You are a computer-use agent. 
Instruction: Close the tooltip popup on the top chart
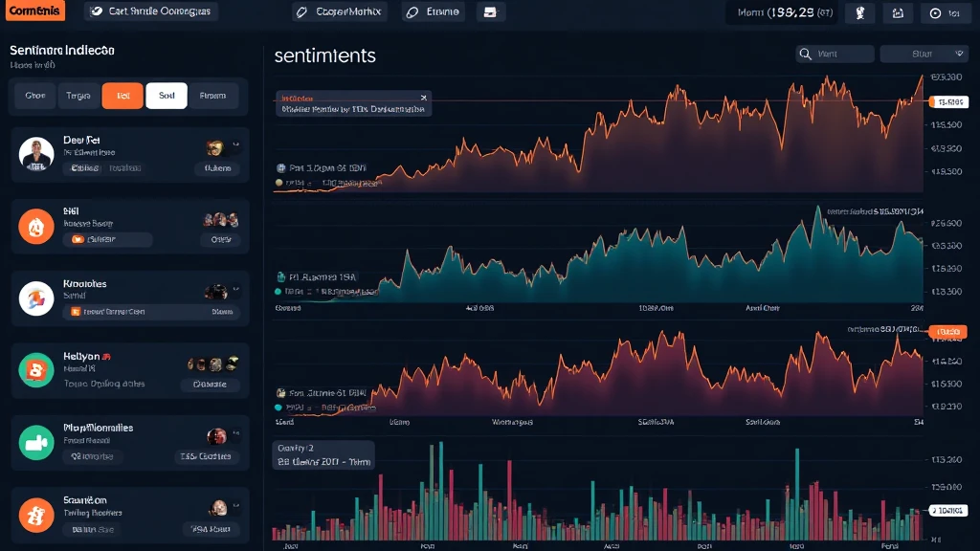pos(423,98)
